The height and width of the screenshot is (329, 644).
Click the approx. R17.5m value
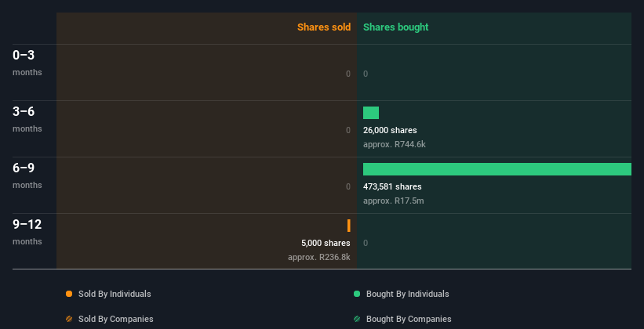pyautogui.click(x=394, y=201)
